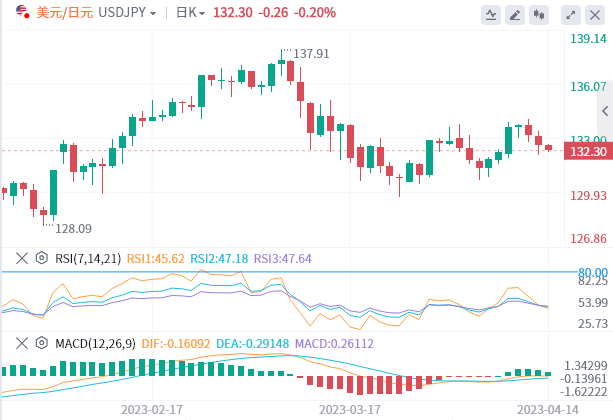Image resolution: width=613 pixels, height=420 pixels.
Task: Click the RSI1:45.62 value
Action: pyautogui.click(x=156, y=258)
